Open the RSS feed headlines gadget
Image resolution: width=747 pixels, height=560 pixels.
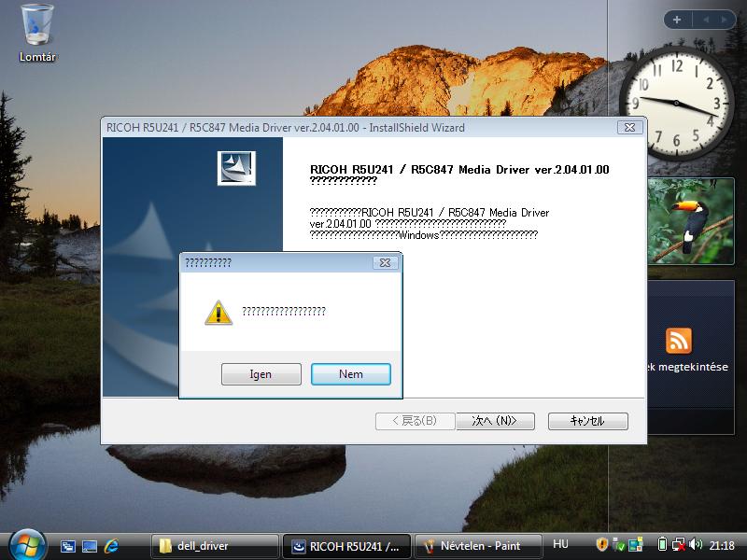678,341
